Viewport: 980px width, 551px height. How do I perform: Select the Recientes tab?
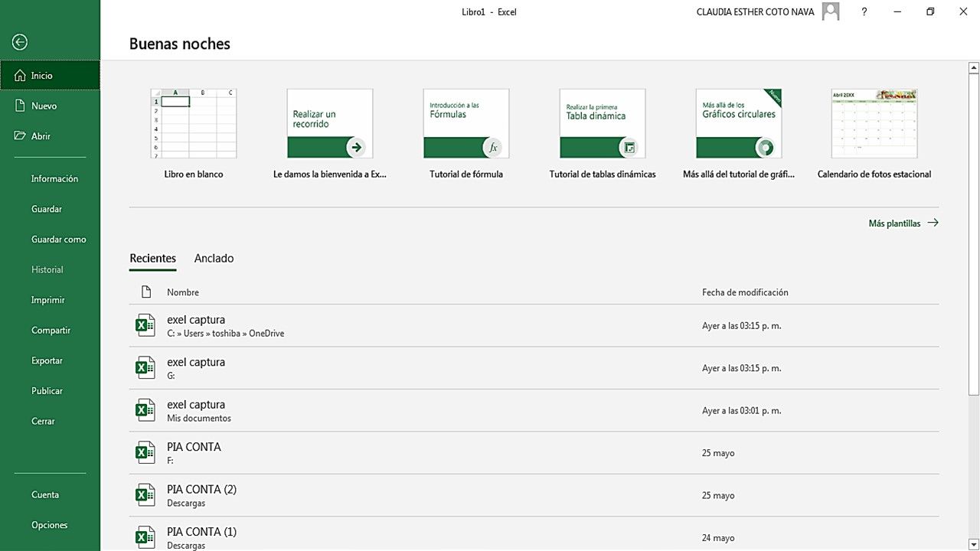click(152, 259)
